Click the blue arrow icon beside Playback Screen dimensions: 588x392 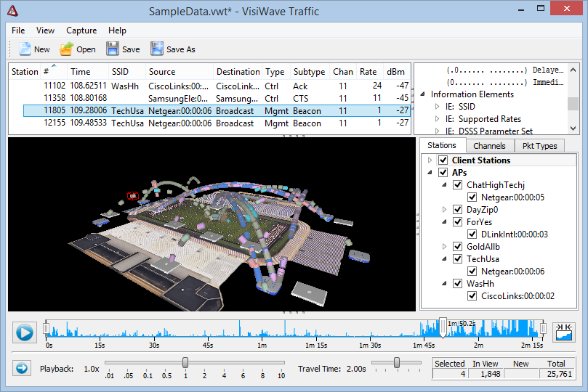click(x=22, y=369)
